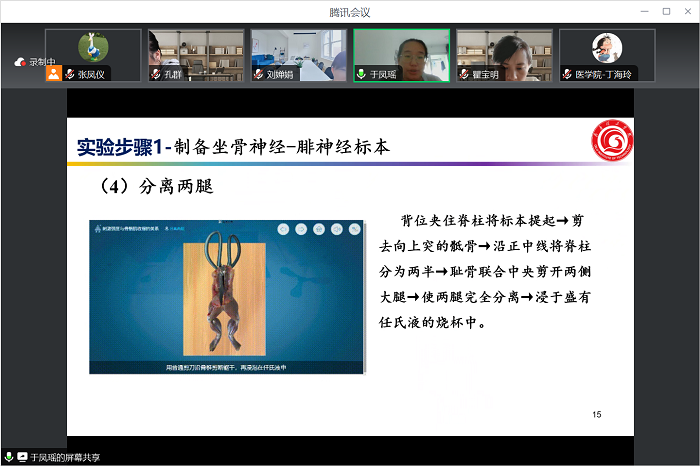Click the back arrow icon in embedded video
The height and width of the screenshot is (466, 700).
[284, 229]
